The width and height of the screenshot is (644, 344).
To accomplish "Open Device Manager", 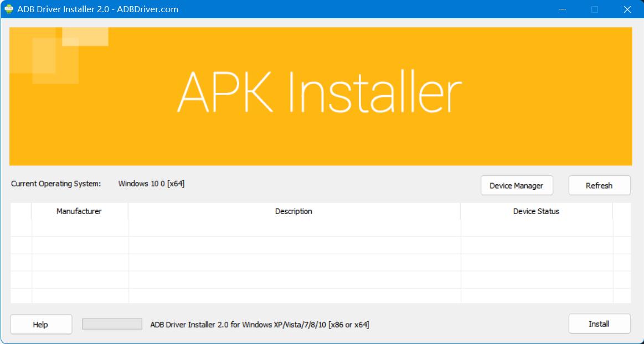I will 516,186.
